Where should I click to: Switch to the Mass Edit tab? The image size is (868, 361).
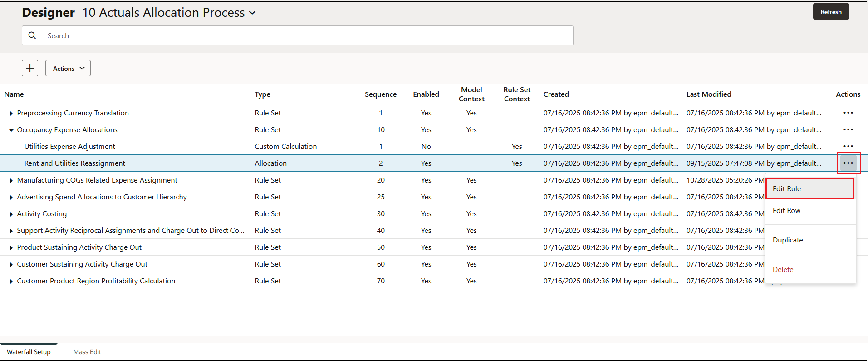87,352
